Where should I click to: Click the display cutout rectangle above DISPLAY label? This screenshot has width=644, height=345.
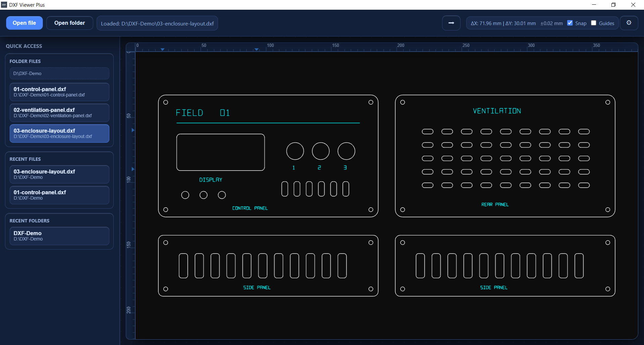pyautogui.click(x=221, y=152)
